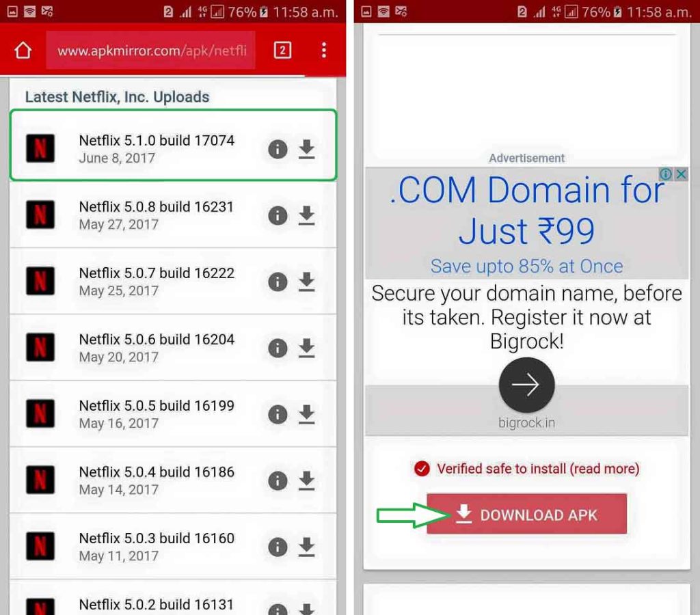This screenshot has height=615, width=700.
Task: Tap 'June 8, 2017' upload date
Action: click(x=117, y=159)
